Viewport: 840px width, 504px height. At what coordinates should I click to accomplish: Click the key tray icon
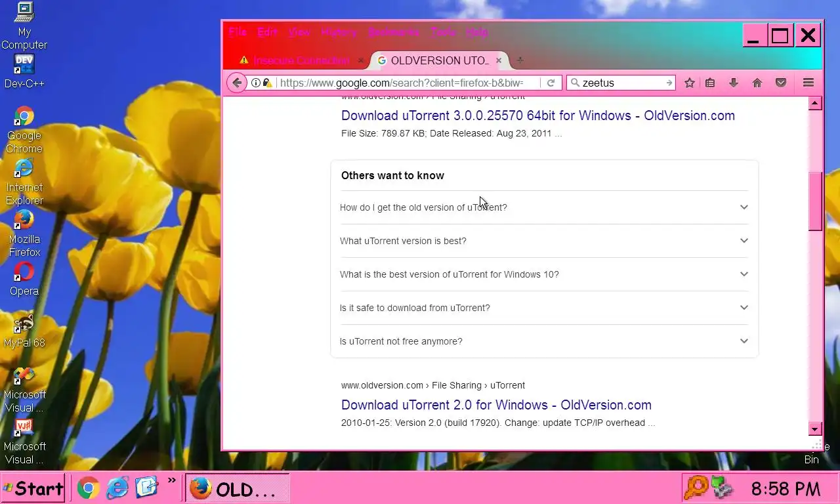click(696, 488)
